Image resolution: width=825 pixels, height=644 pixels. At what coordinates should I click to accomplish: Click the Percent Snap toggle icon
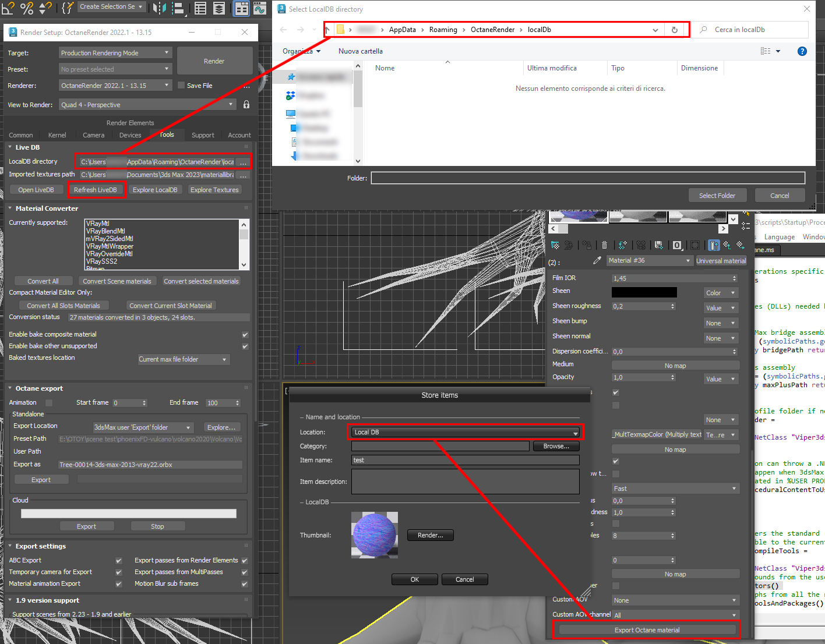tap(27, 8)
